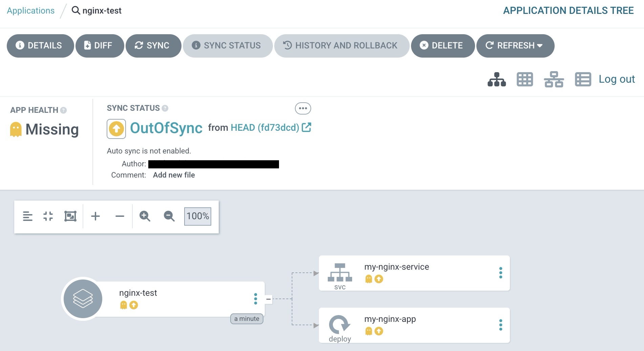The height and width of the screenshot is (351, 644).
Task: Switch to the network view icon
Action: 554,80
